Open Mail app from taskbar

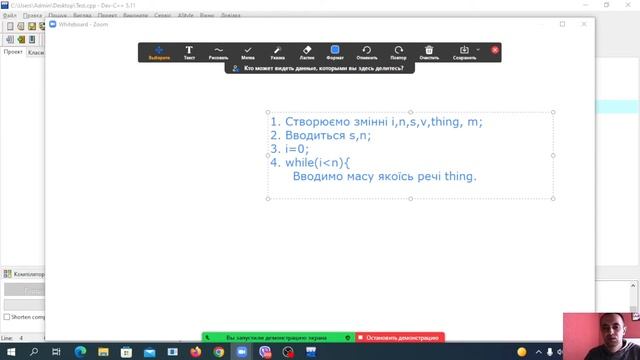point(149,352)
